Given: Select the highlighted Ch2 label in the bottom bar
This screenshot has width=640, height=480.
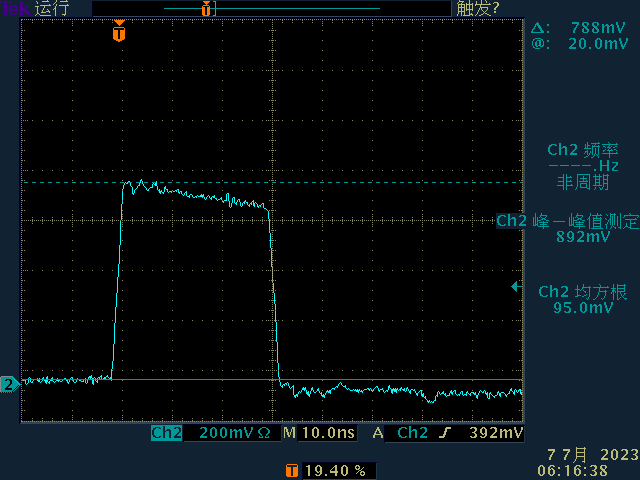Looking at the screenshot, I should (166, 434).
